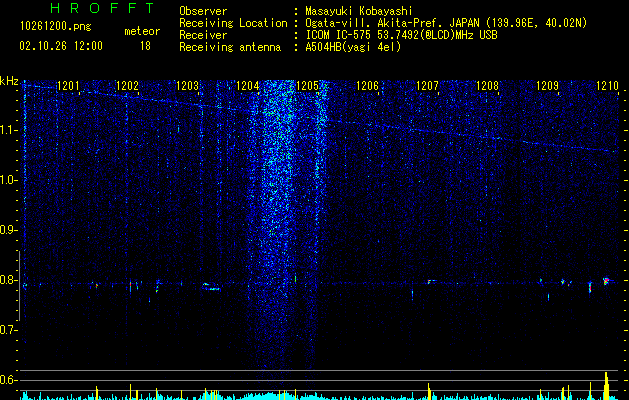Click the 1203 time marker
Image resolution: width=629 pixels, height=400 pixels.
[187, 86]
